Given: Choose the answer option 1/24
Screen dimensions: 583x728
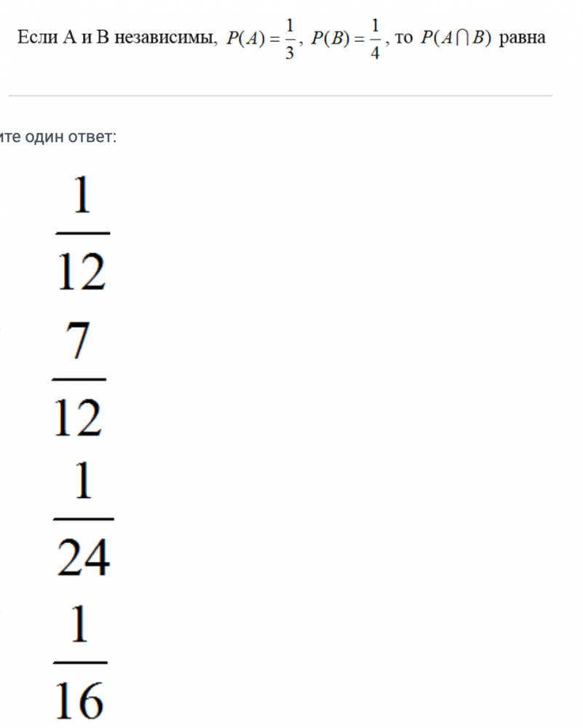Looking at the screenshot, I should (83, 520).
